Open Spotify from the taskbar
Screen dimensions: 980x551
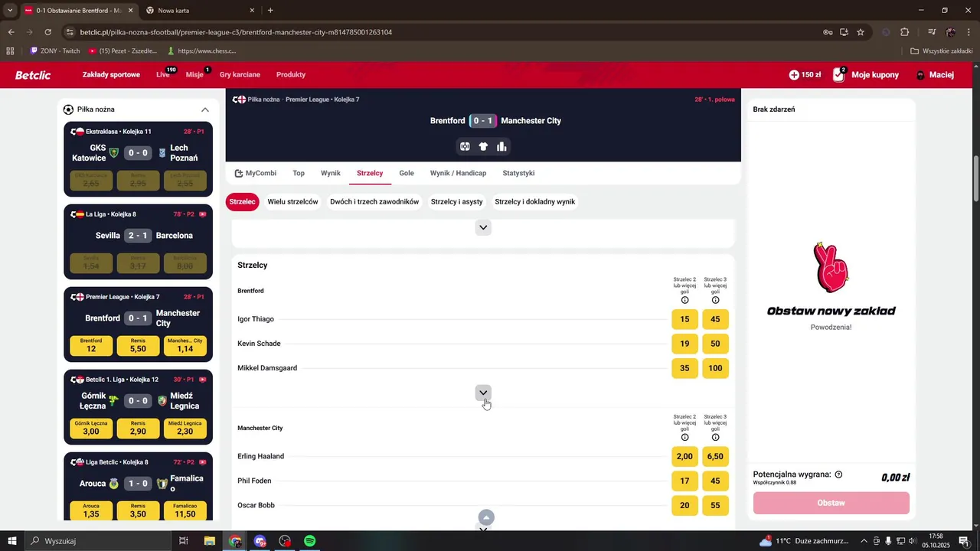(x=310, y=541)
